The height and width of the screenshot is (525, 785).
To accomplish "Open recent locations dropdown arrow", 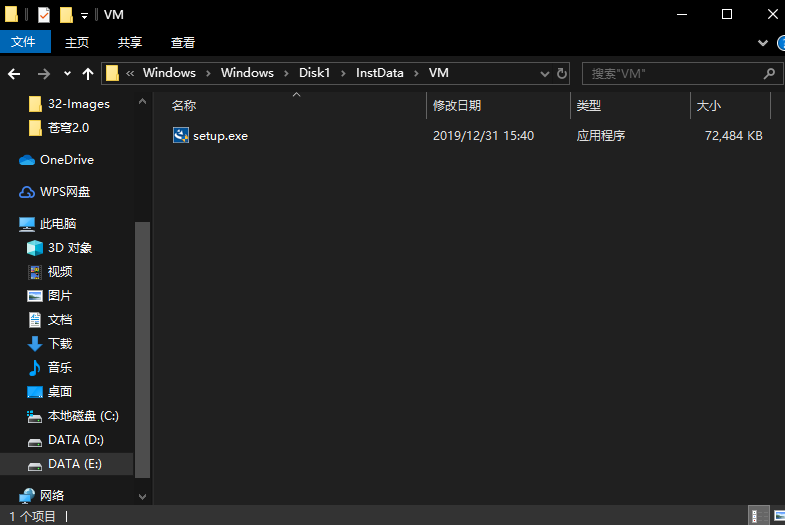I will [67, 74].
